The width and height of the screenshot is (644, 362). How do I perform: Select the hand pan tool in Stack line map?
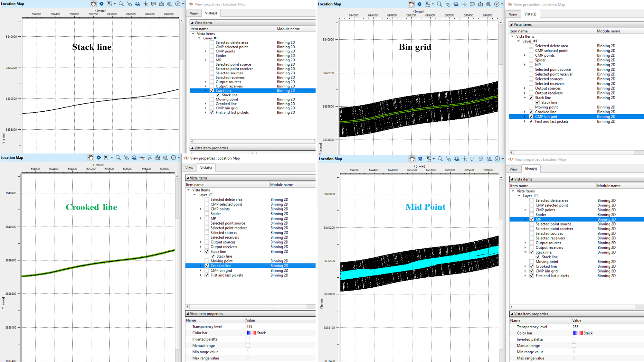pyautogui.click(x=93, y=4)
